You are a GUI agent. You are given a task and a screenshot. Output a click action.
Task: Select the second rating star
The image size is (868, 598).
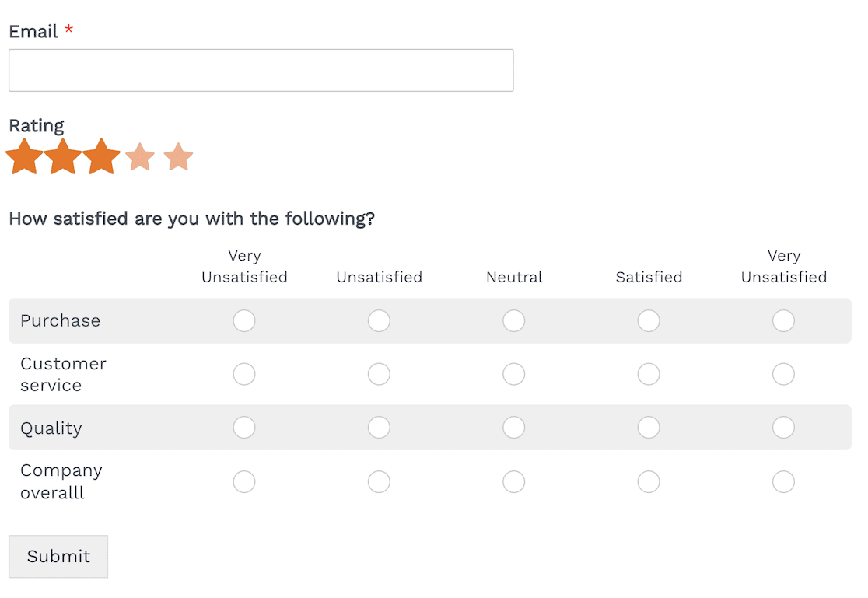click(x=63, y=157)
